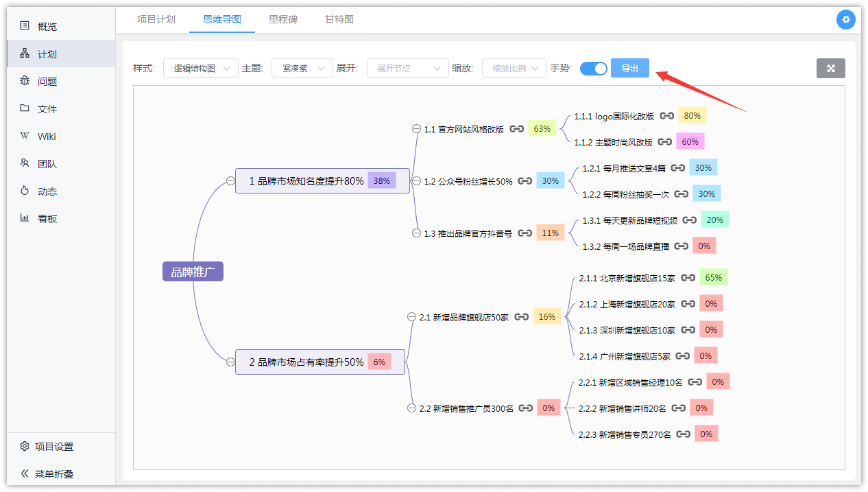868x492 pixels.
Task: Click 项目设置 label in sidebar
Action: [54, 447]
